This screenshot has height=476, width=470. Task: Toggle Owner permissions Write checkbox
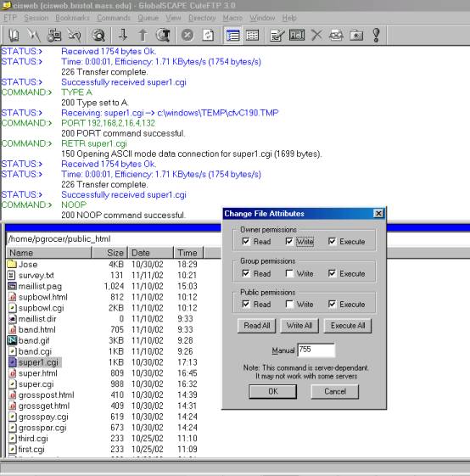(289, 241)
